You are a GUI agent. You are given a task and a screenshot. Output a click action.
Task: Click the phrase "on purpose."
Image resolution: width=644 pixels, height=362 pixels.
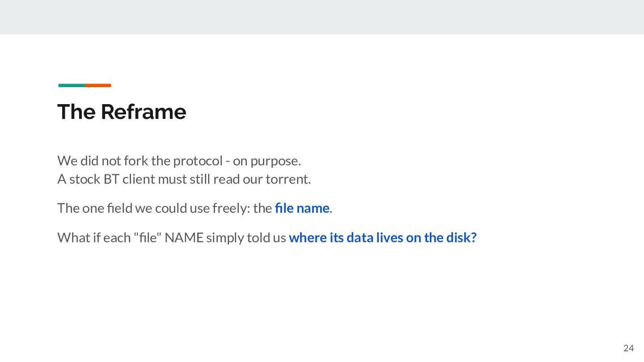[x=267, y=160]
